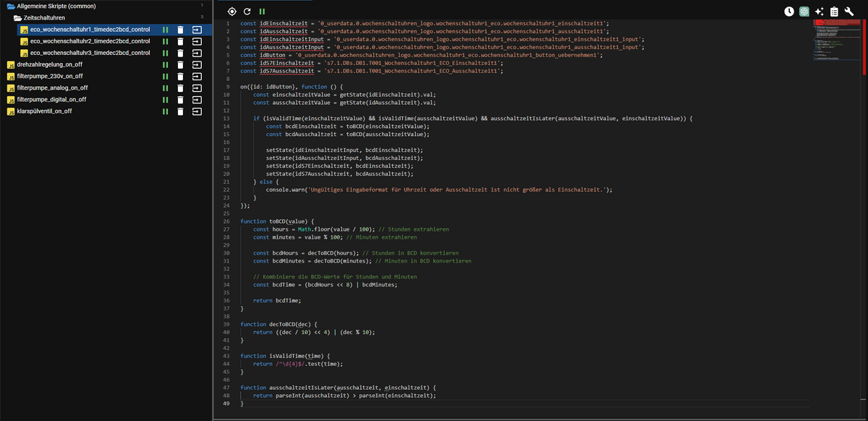
Task: Click the AI sparkle icon
Action: pyautogui.click(x=820, y=12)
